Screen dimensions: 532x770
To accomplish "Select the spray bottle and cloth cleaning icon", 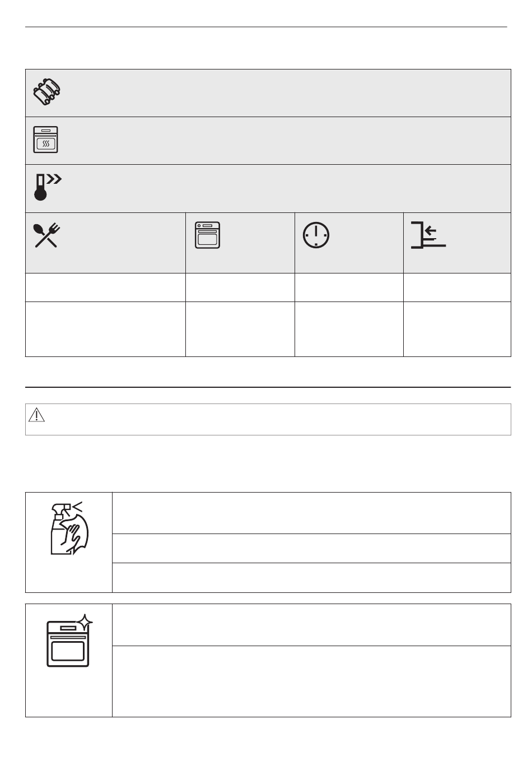I will [68, 528].
